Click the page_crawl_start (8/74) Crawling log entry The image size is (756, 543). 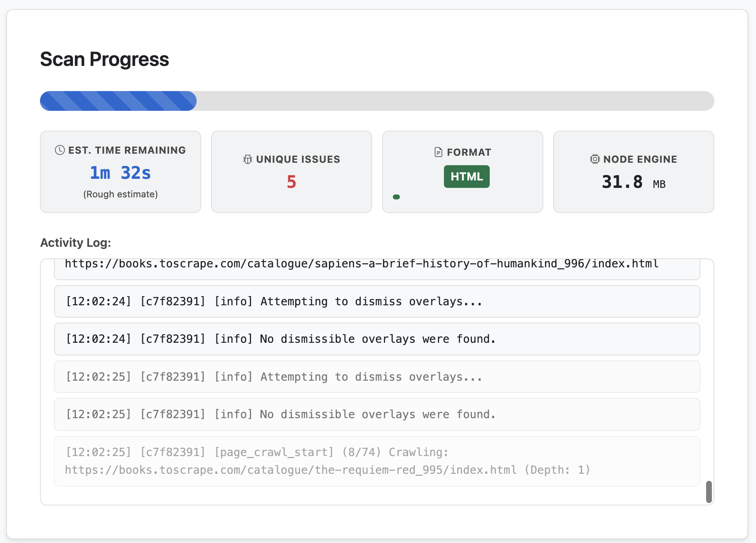coord(377,461)
